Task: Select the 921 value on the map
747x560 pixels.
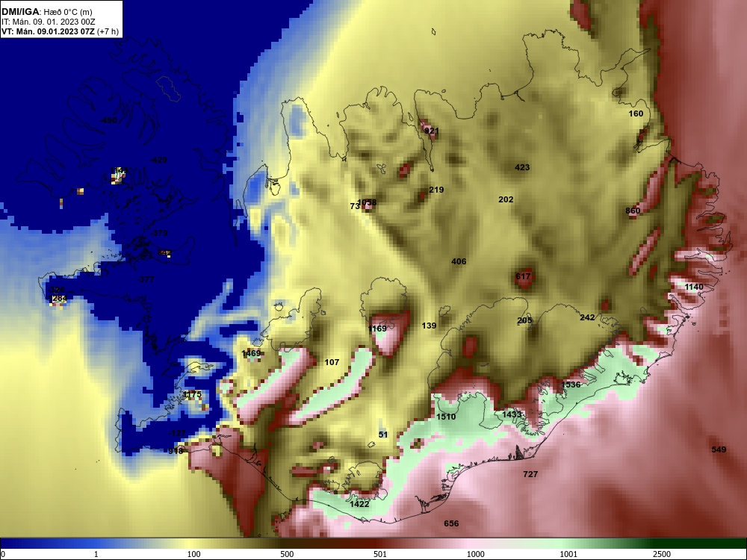Action: (x=432, y=131)
